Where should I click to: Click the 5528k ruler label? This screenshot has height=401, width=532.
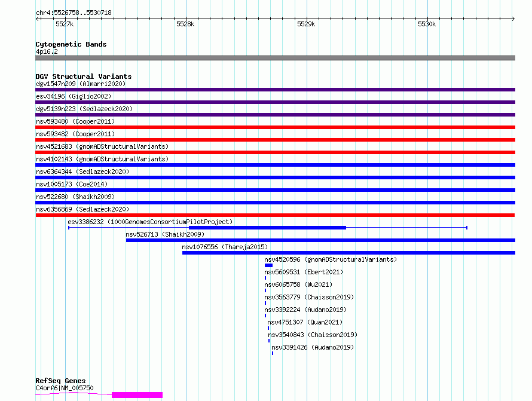pos(185,24)
